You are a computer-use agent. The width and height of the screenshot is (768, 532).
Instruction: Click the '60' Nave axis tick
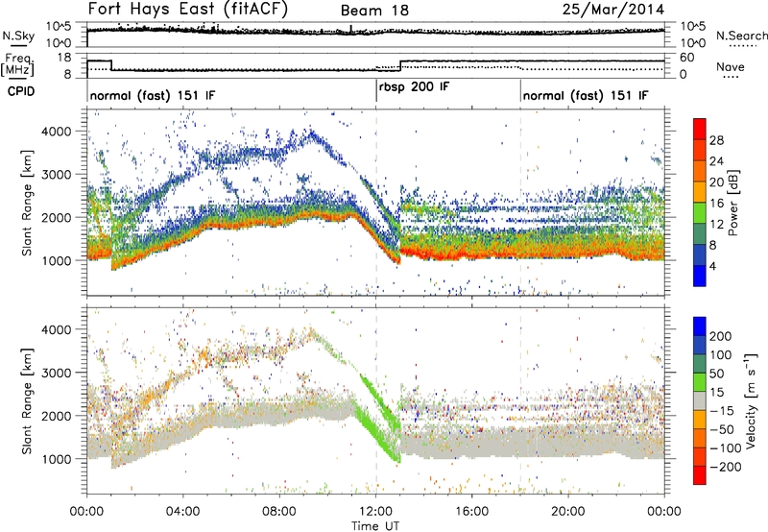(x=687, y=58)
